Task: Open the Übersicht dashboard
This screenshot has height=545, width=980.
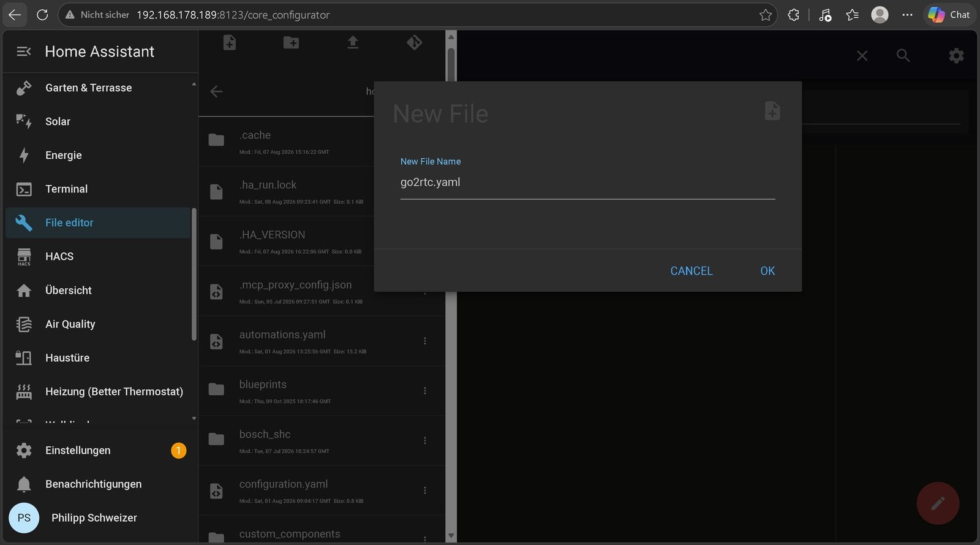Action: tap(98, 290)
